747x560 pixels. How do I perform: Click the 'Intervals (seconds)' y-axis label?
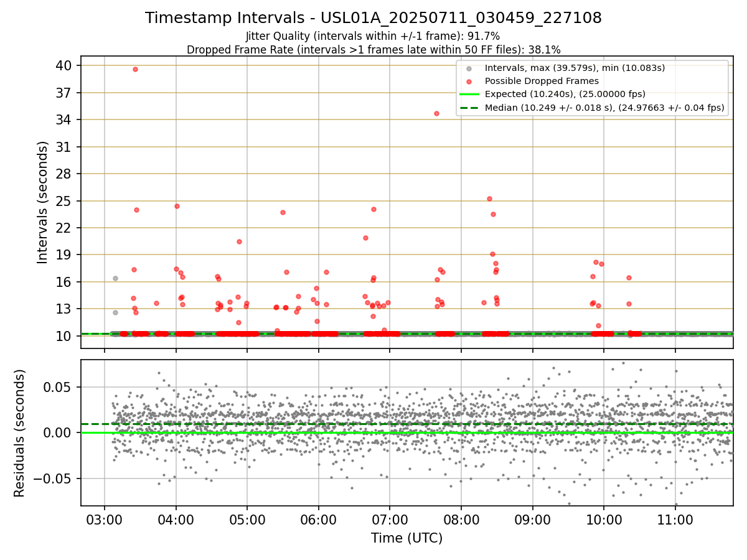click(42, 202)
